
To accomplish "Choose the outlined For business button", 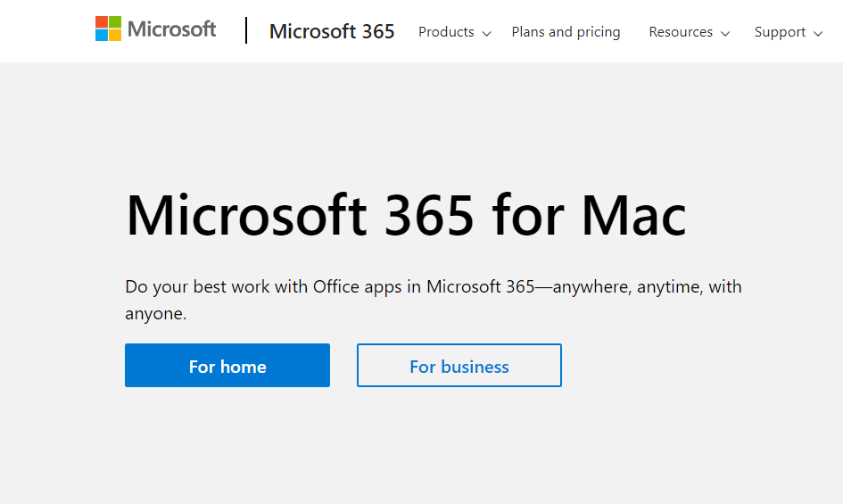I will coord(459,366).
